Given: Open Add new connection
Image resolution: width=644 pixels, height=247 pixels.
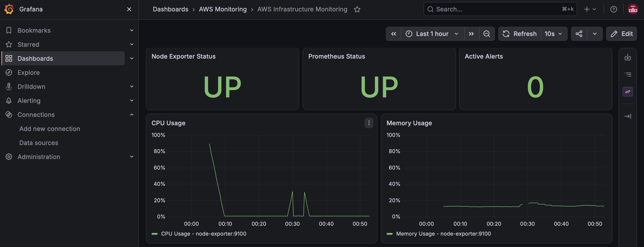Looking at the screenshot, I should coord(49,129).
